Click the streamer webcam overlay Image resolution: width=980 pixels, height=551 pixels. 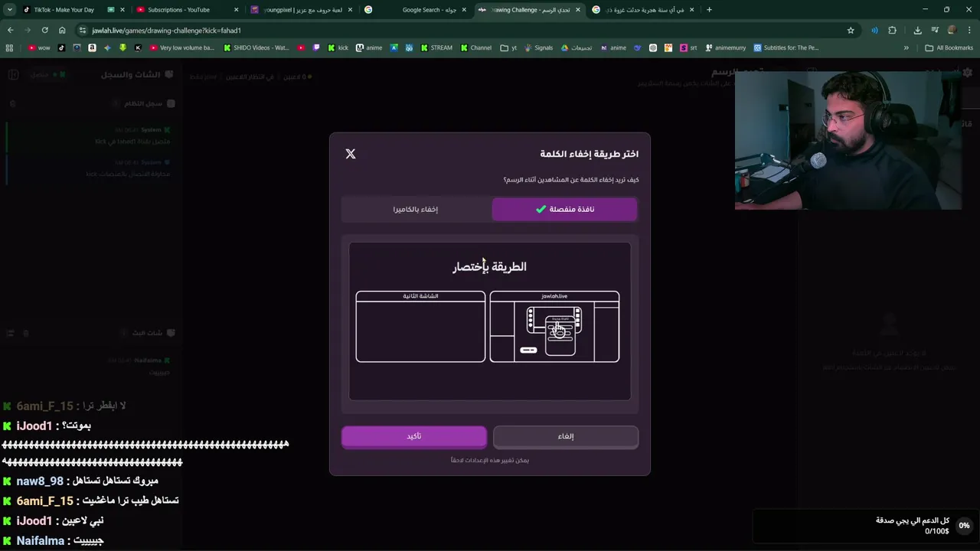(848, 140)
